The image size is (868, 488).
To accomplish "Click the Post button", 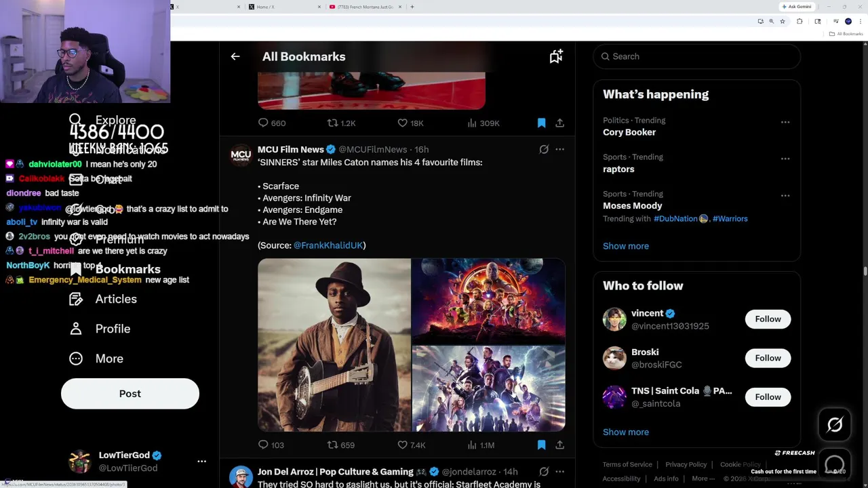I will point(130,394).
